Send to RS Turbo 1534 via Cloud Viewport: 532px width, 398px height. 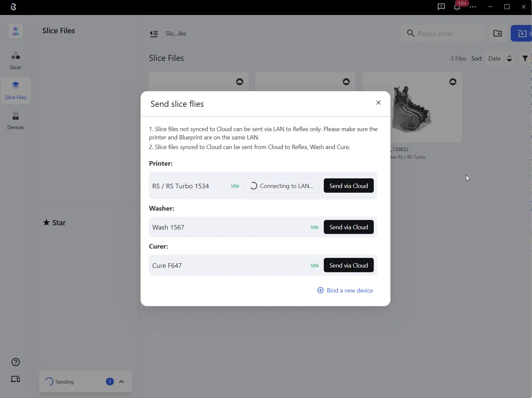348,186
